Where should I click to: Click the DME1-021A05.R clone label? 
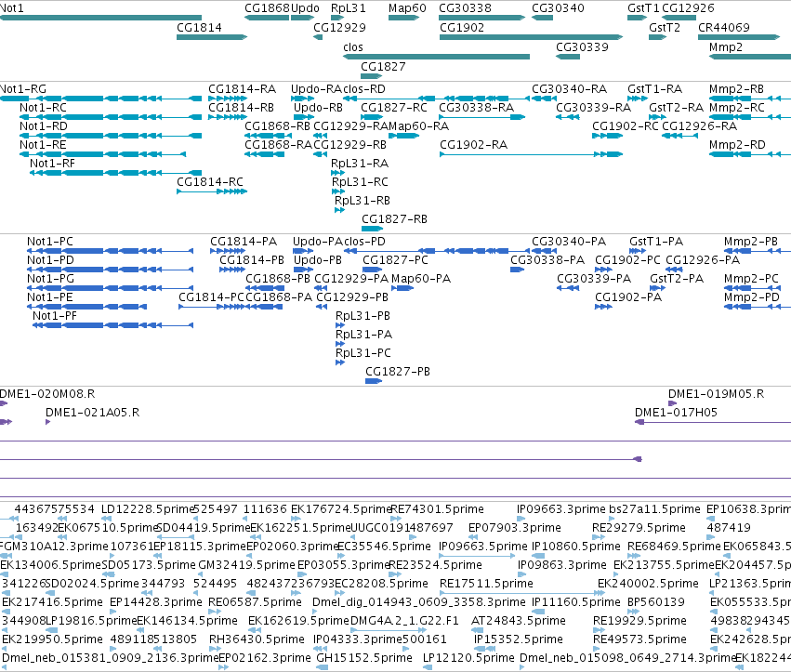[92, 413]
